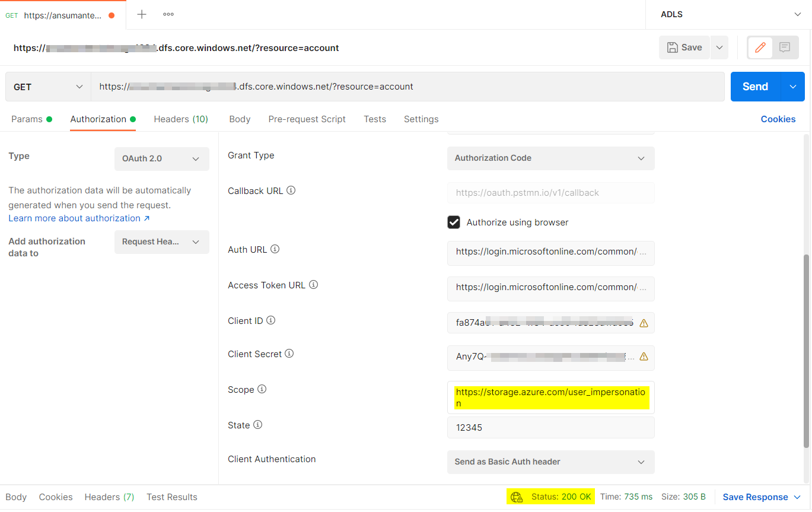Open the ADLS environment selector dropdown
The width and height of the screenshot is (812, 512).
728,14
